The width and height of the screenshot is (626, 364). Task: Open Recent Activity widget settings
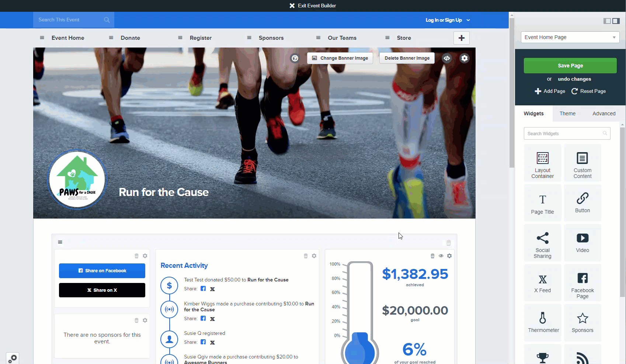coord(314,256)
